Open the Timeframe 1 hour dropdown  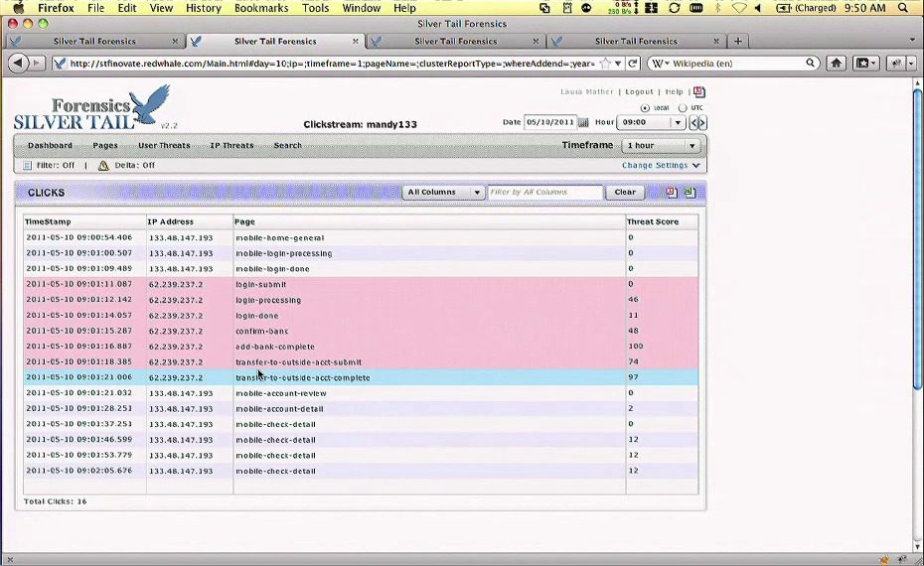pyautogui.click(x=661, y=145)
